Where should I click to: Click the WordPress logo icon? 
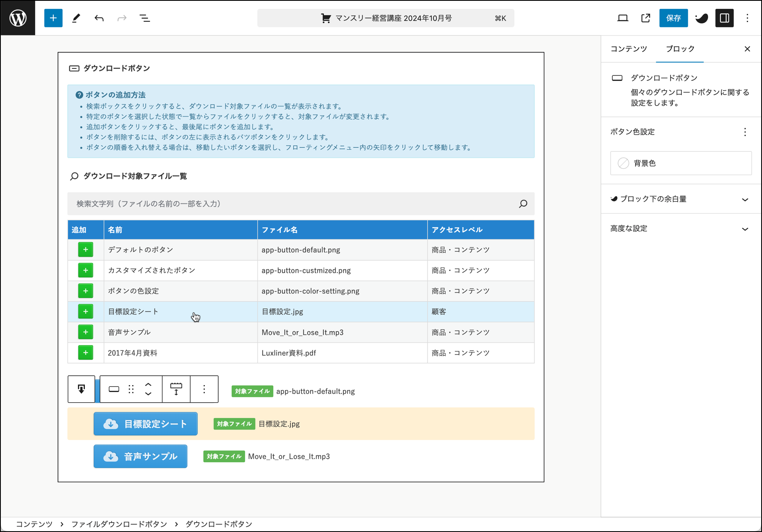coord(18,18)
